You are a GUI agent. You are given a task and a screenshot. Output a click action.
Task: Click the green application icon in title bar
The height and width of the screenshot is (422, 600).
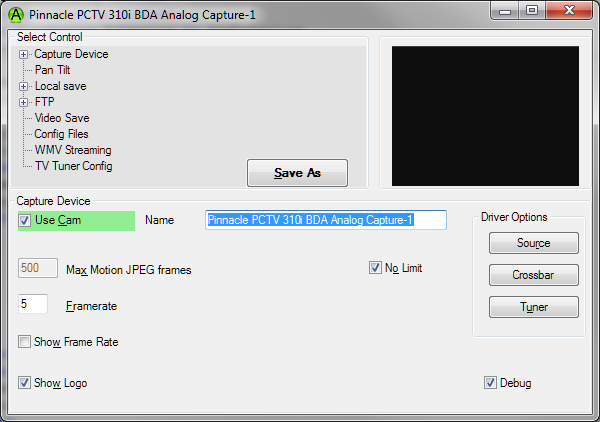tap(16, 15)
